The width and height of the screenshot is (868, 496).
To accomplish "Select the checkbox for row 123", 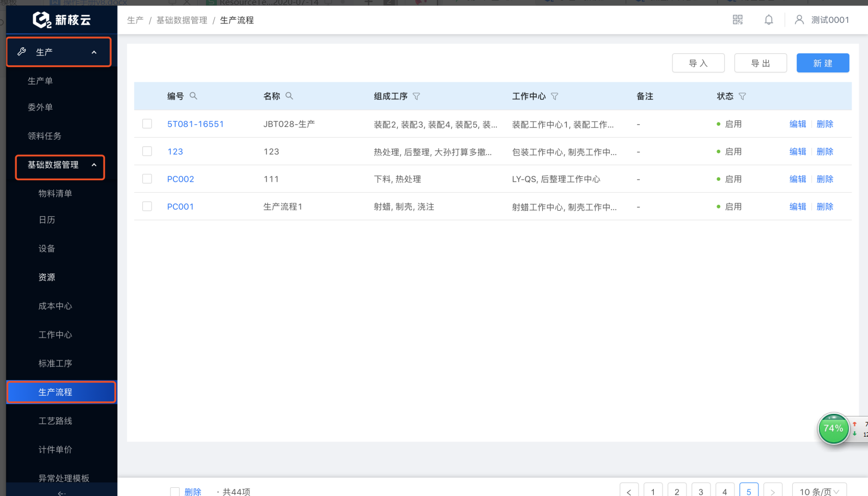I will coord(147,151).
